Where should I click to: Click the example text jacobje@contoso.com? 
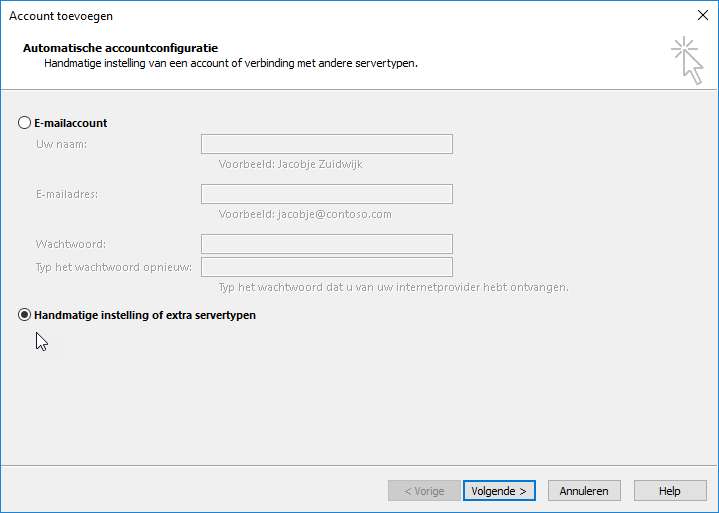pos(334,214)
